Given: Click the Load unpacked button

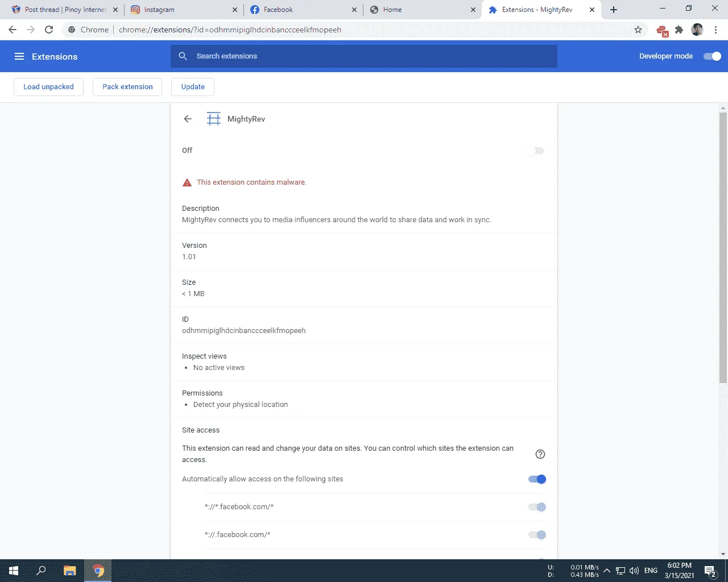Looking at the screenshot, I should tap(48, 87).
